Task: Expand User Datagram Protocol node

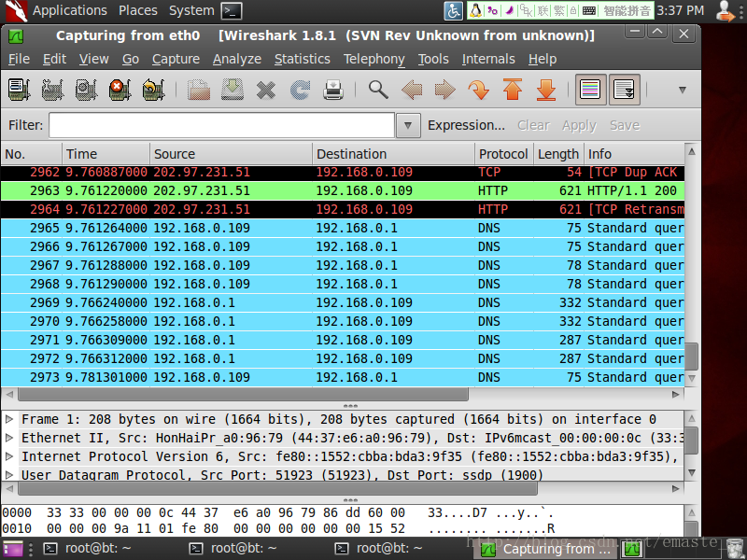Action: pos(9,474)
